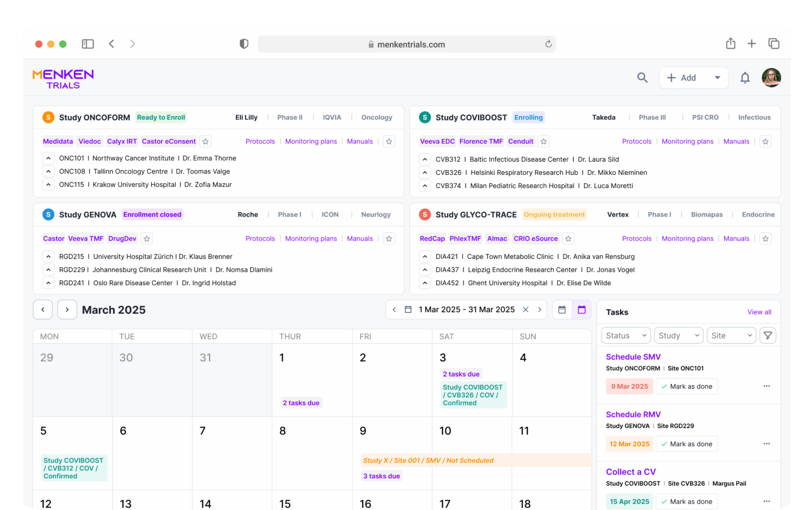Open the notifications bell
The image size is (812, 510).
(745, 78)
